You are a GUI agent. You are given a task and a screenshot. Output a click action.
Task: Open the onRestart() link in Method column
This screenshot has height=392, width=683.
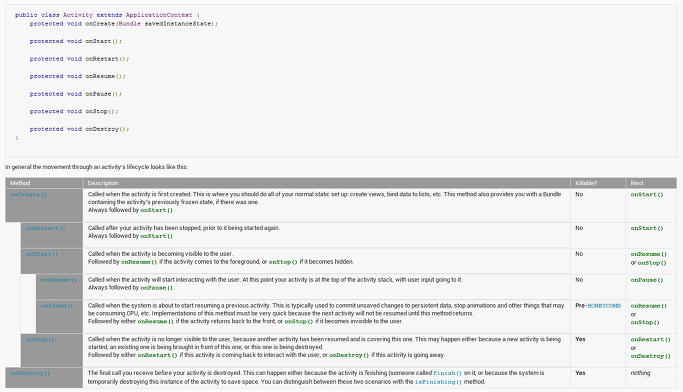coord(45,228)
